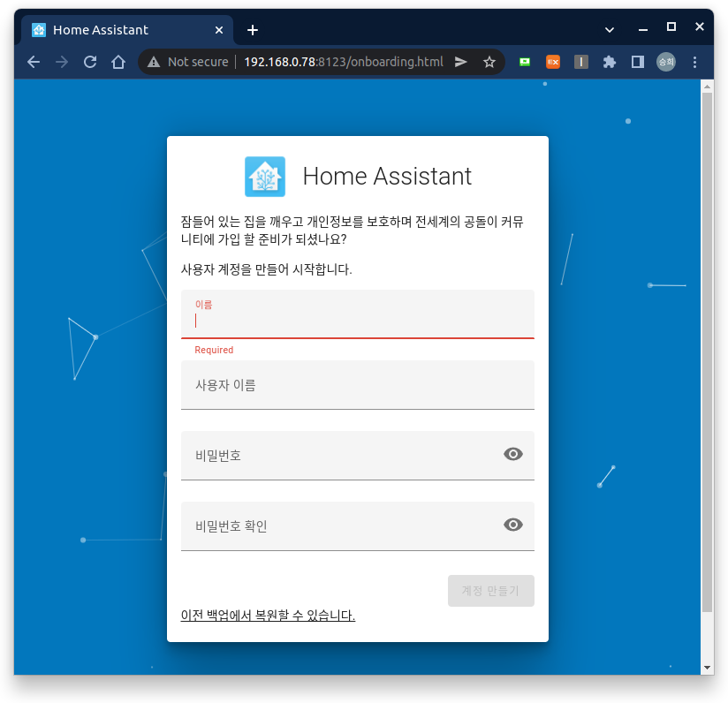Close the Home Assistant tab
728x703 pixels.
pos(219,30)
